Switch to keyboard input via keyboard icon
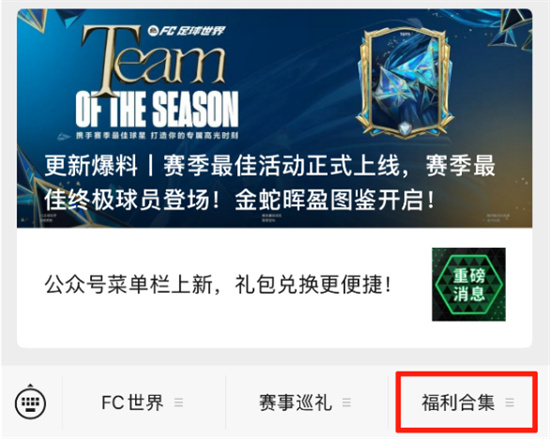The width and height of the screenshot is (550, 439). point(31,402)
